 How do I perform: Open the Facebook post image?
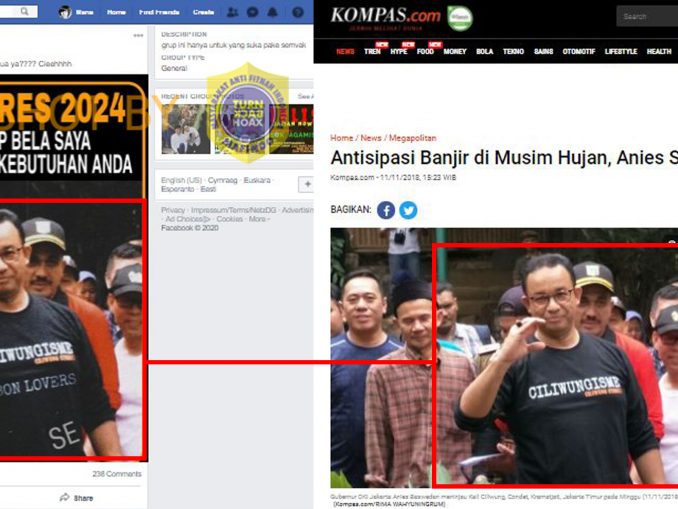point(73,268)
